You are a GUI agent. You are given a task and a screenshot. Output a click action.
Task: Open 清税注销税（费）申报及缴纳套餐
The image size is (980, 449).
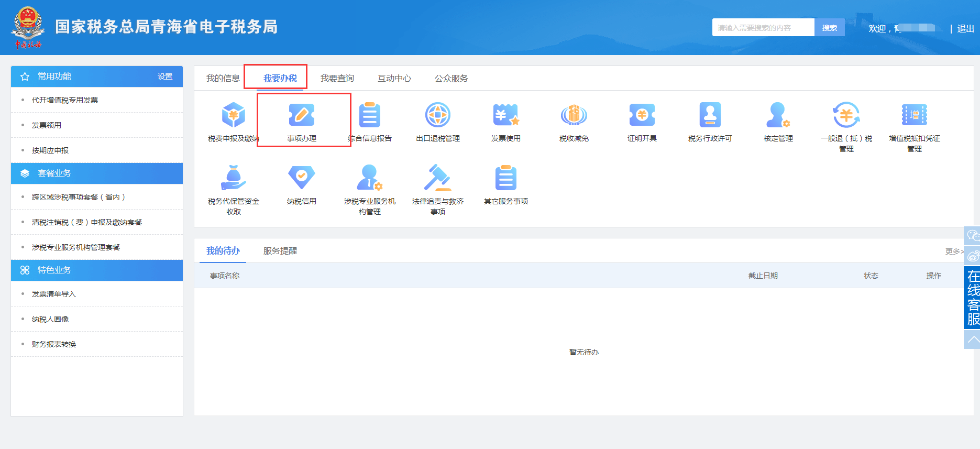pyautogui.click(x=87, y=222)
